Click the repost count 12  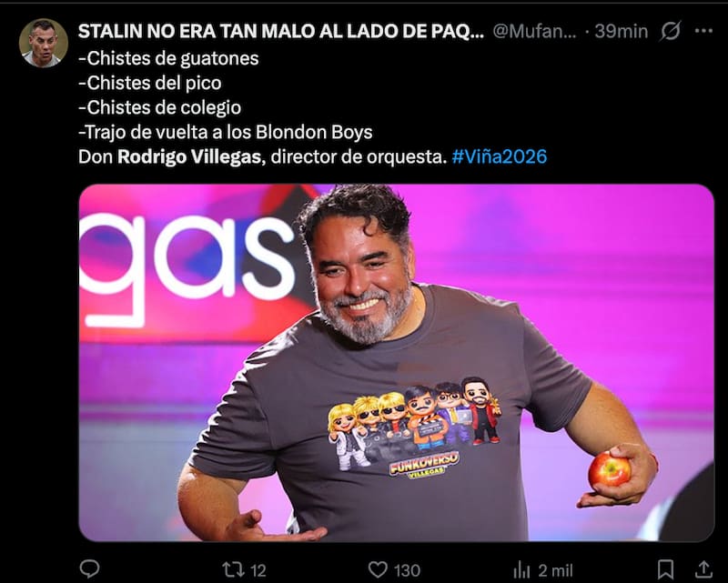(x=258, y=570)
